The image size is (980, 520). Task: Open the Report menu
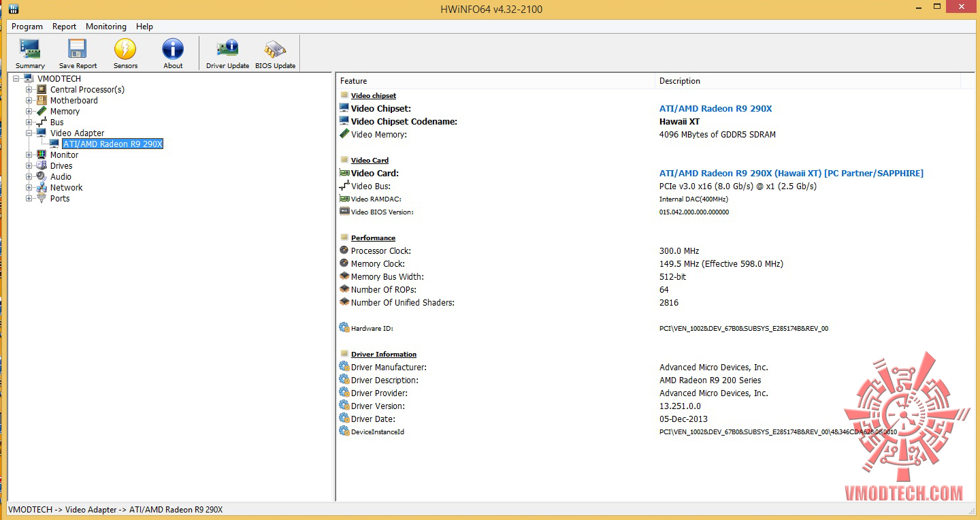(65, 27)
